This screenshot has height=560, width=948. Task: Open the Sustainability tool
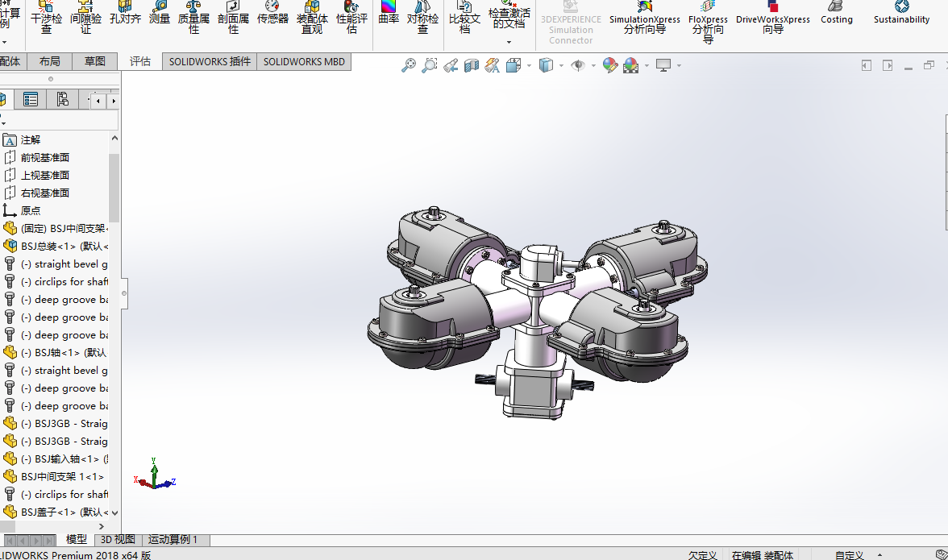901,13
